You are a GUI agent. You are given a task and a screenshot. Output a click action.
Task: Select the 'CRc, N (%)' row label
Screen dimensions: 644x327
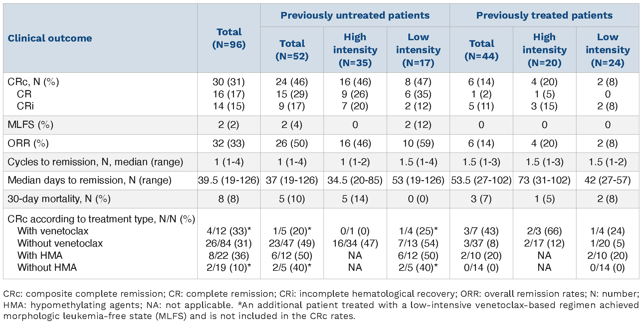pos(33,82)
